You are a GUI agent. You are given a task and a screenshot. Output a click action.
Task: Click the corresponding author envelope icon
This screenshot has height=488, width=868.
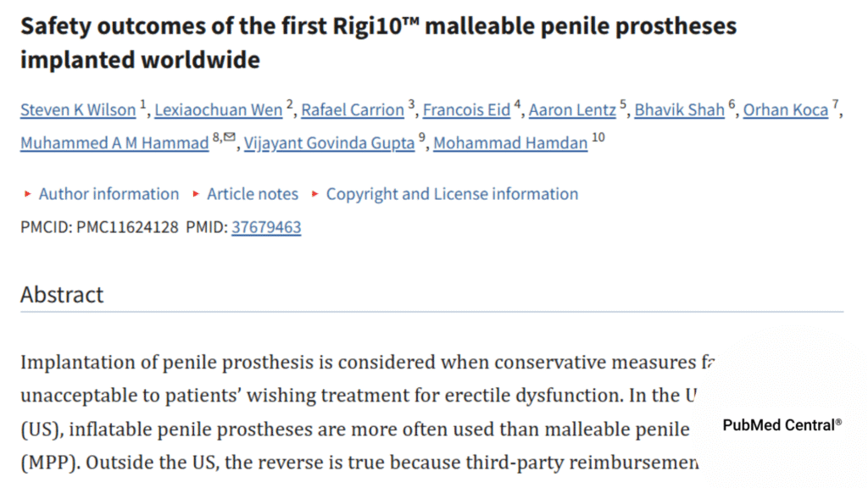tap(230, 137)
